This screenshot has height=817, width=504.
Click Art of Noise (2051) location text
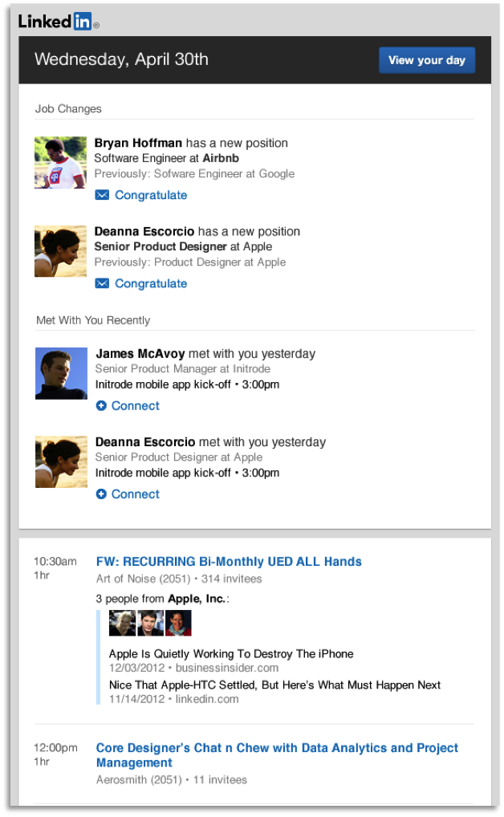144,579
